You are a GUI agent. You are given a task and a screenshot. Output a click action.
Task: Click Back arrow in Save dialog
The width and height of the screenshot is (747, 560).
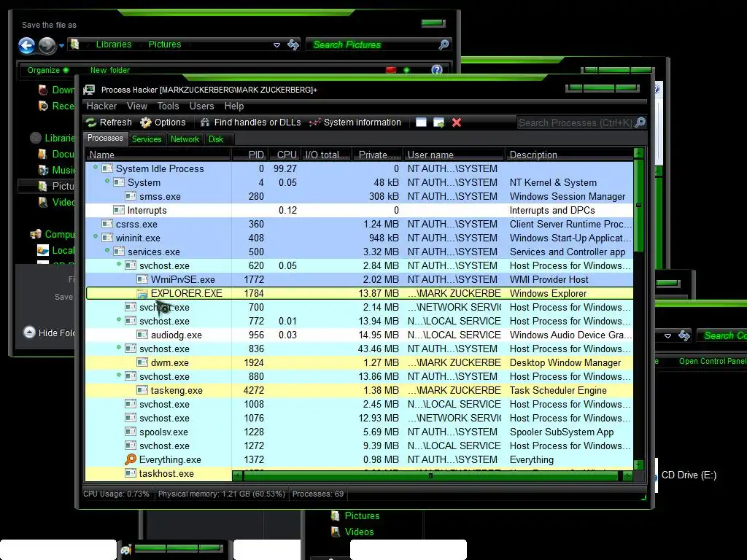point(27,46)
